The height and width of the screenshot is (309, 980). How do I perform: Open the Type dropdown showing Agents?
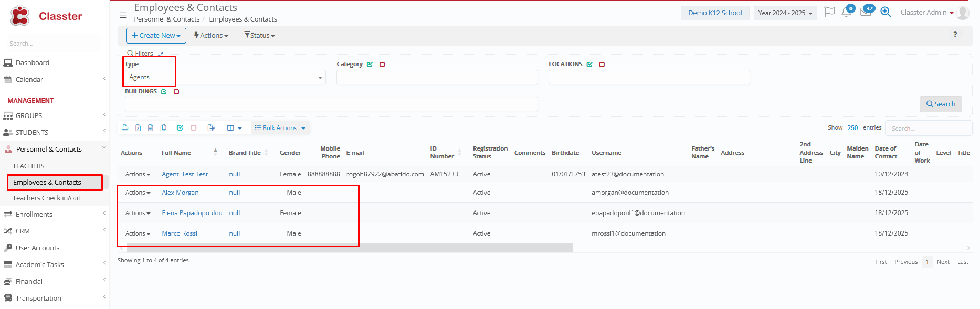click(x=225, y=78)
